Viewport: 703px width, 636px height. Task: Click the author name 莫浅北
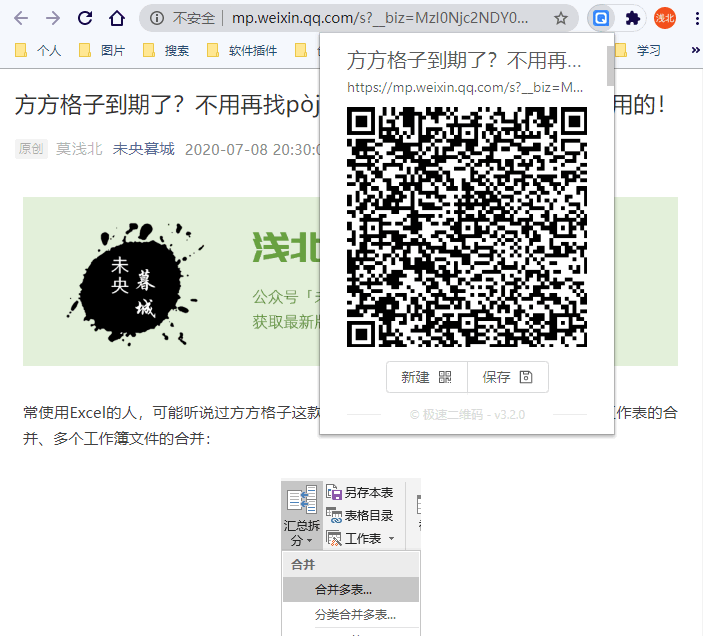tap(79, 149)
